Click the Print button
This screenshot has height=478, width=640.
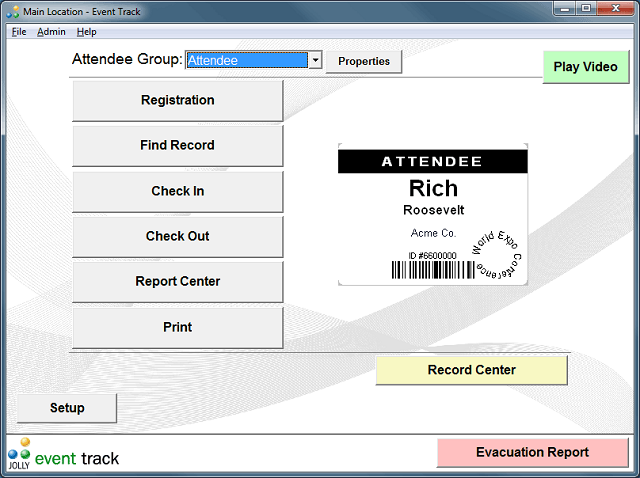point(178,327)
